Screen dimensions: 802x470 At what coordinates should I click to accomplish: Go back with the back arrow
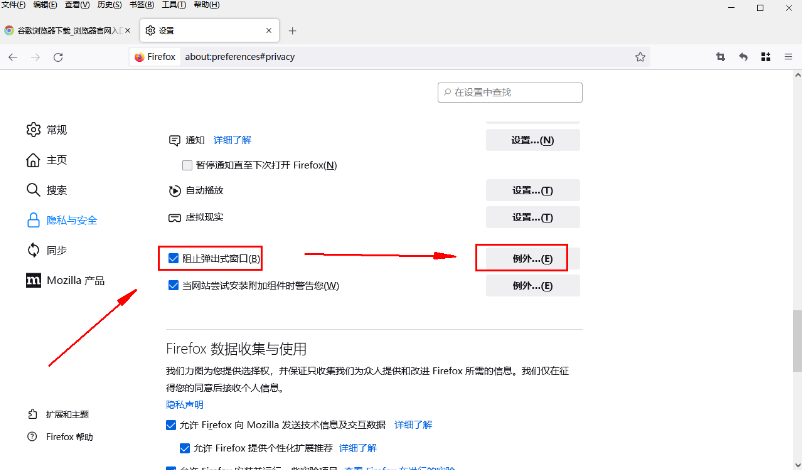tap(13, 57)
